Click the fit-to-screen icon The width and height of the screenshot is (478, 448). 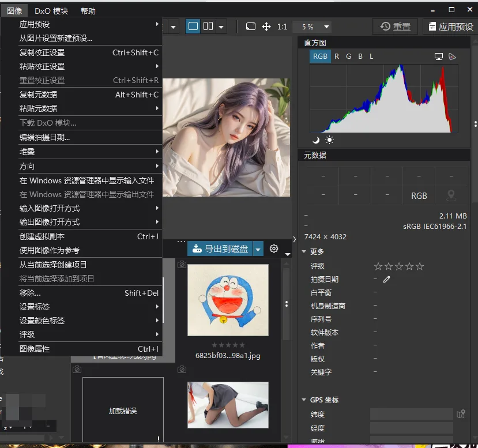tap(251, 27)
